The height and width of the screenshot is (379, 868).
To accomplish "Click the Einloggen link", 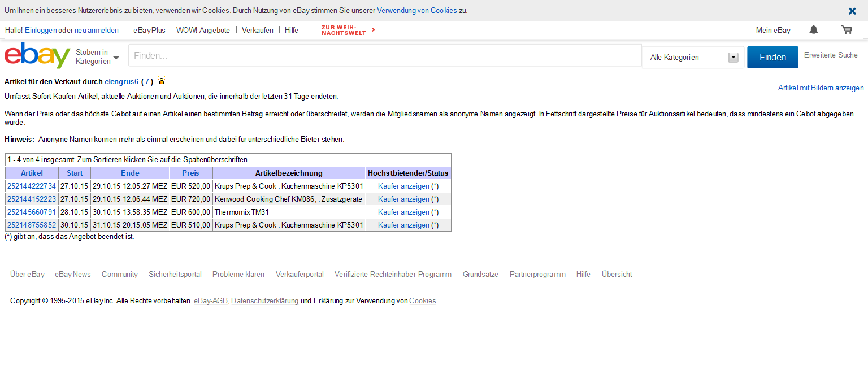I will coord(41,31).
